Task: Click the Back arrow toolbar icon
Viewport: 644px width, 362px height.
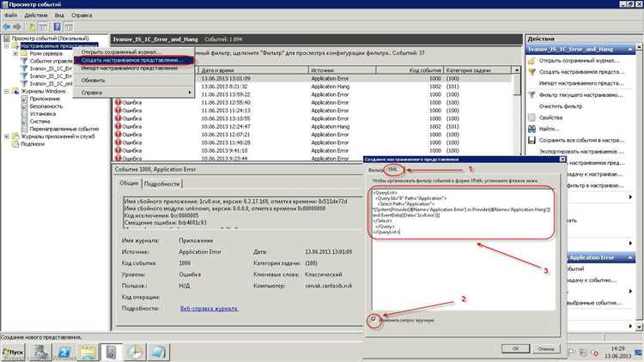Action: 7,27
